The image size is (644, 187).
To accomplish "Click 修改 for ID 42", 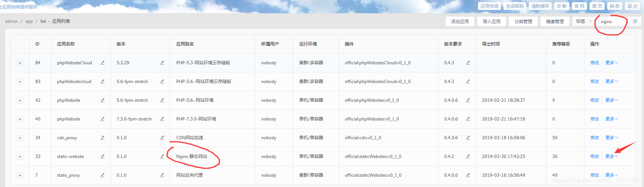I will (595, 100).
